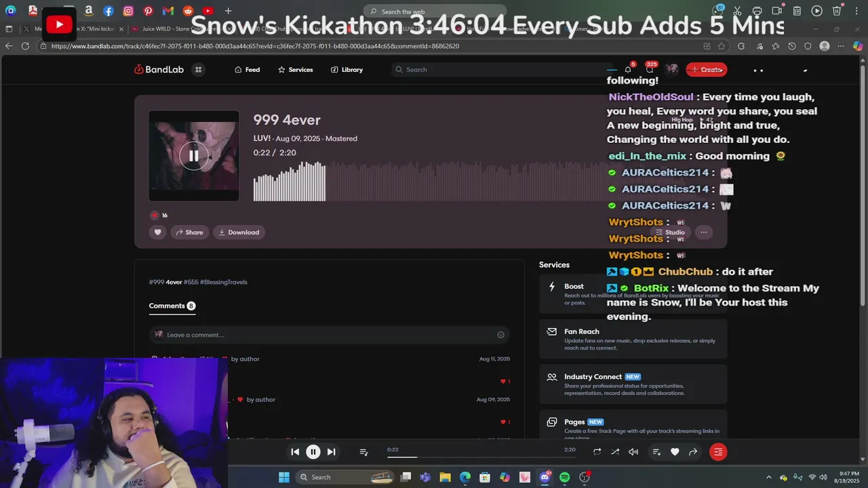This screenshot has width=868, height=488.
Task: Go back in the browser
Action: pos(8,46)
